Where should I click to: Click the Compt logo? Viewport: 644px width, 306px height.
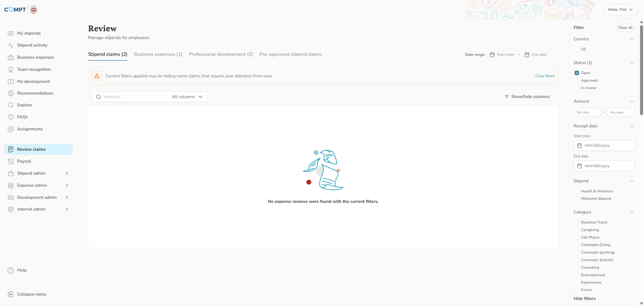[15, 10]
